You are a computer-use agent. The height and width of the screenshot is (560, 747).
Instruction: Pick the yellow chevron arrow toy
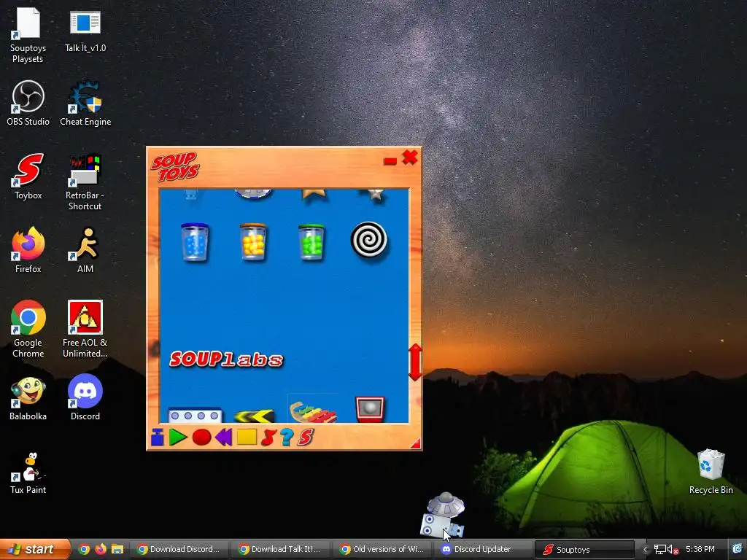[254, 416]
